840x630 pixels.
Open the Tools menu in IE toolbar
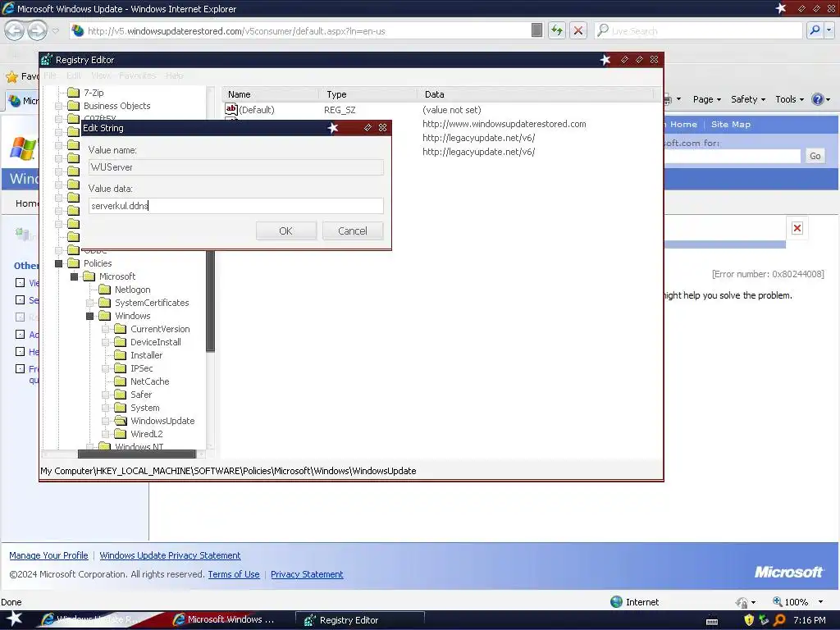tap(790, 99)
